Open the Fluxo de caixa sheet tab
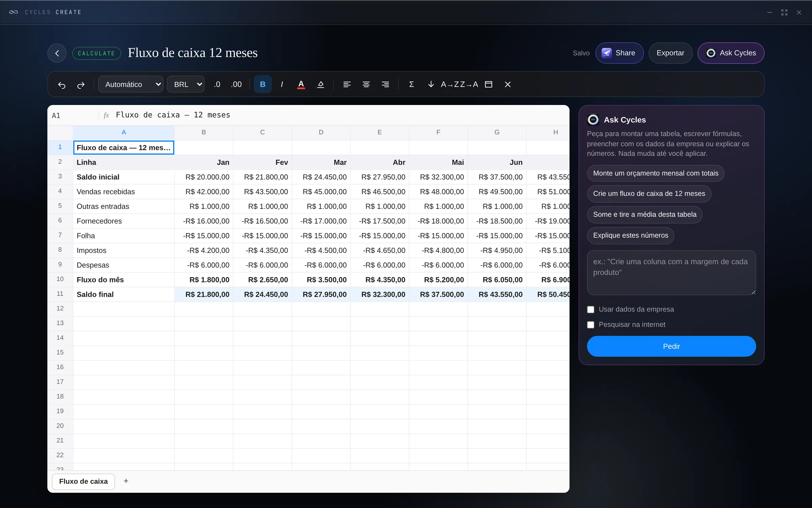Viewport: 812px width, 508px height. pos(83,482)
